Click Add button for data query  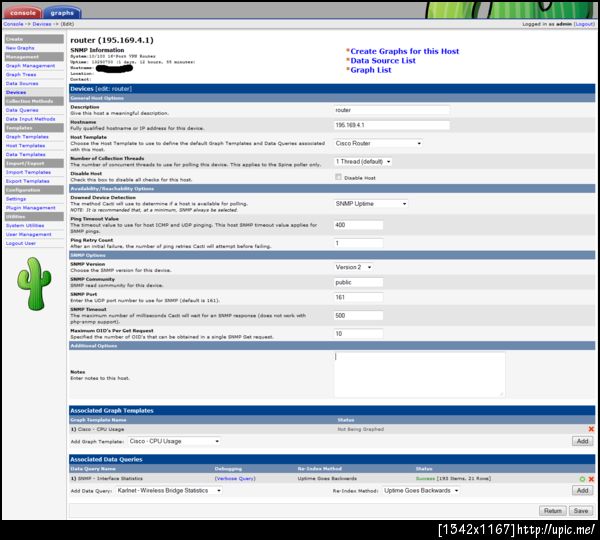pyautogui.click(x=582, y=490)
